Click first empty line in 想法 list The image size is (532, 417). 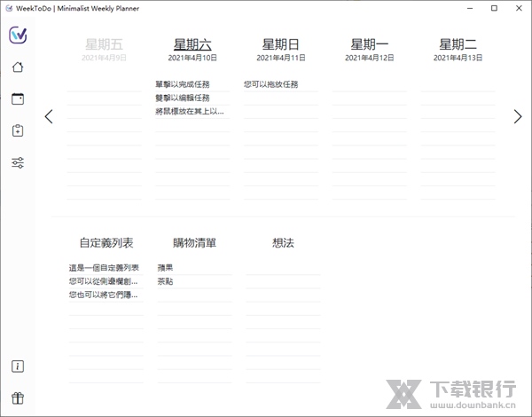pyautogui.click(x=283, y=268)
